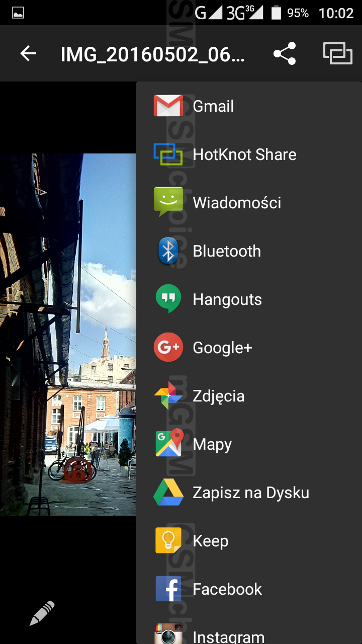Image resolution: width=362 pixels, height=644 pixels.
Task: Tap the Google Drive triangle icon
Action: coord(168,493)
